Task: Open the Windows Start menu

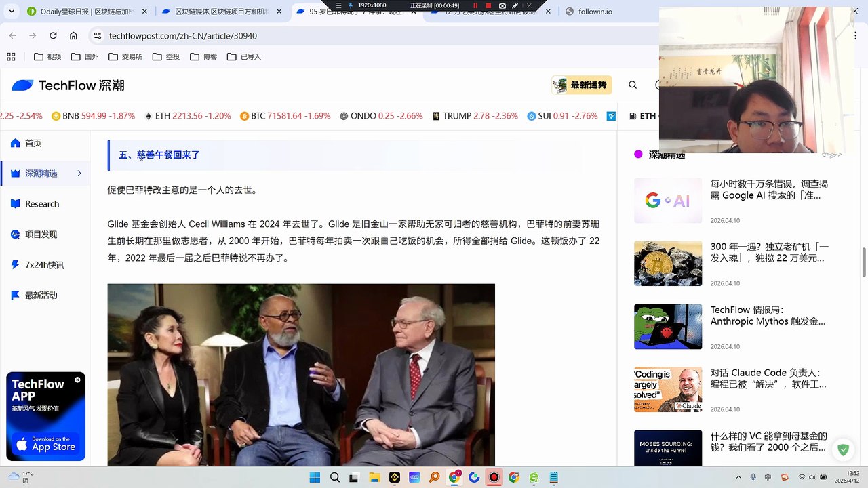Action: (x=315, y=478)
